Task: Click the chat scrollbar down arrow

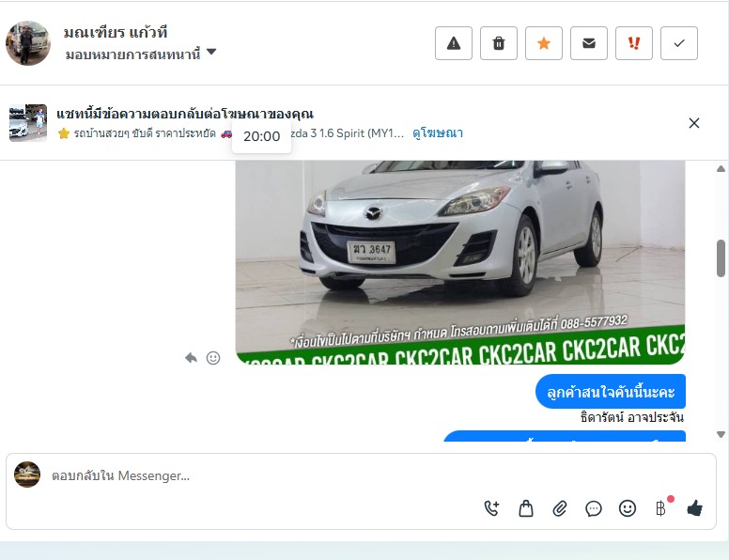Action: (x=721, y=434)
